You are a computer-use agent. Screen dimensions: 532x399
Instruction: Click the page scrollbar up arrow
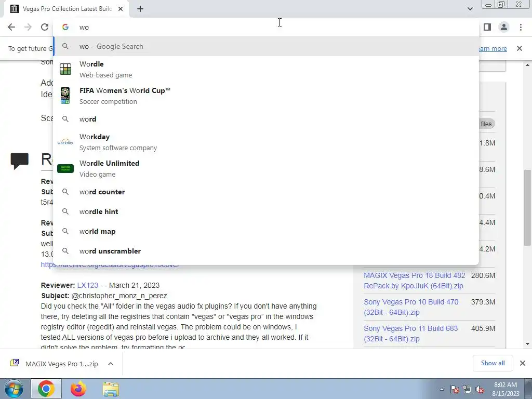tap(528, 65)
